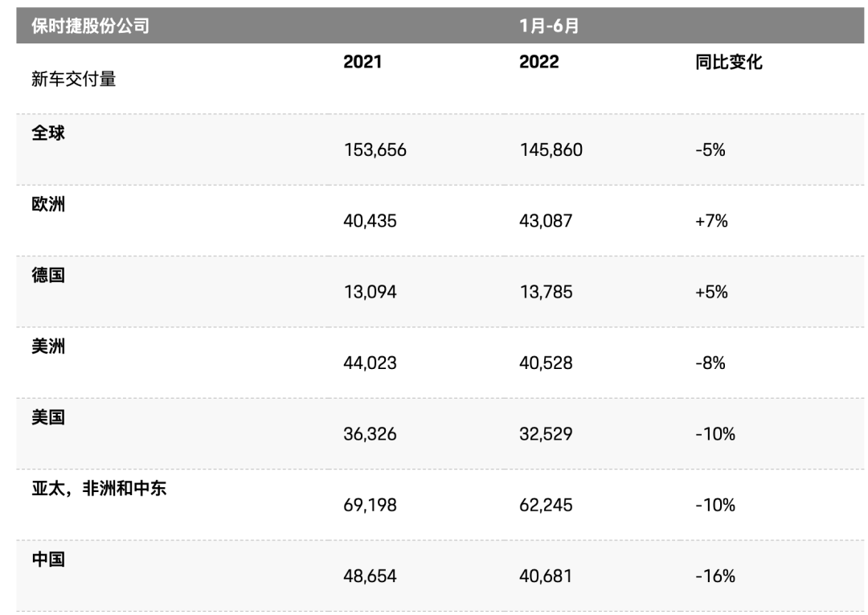
Task: Click the 2021 column heading
Action: (x=362, y=63)
